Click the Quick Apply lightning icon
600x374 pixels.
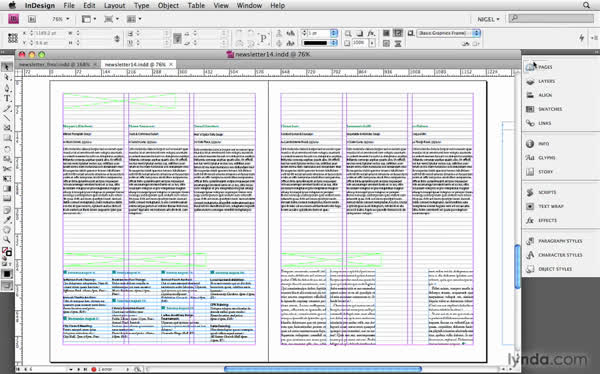coord(581,38)
